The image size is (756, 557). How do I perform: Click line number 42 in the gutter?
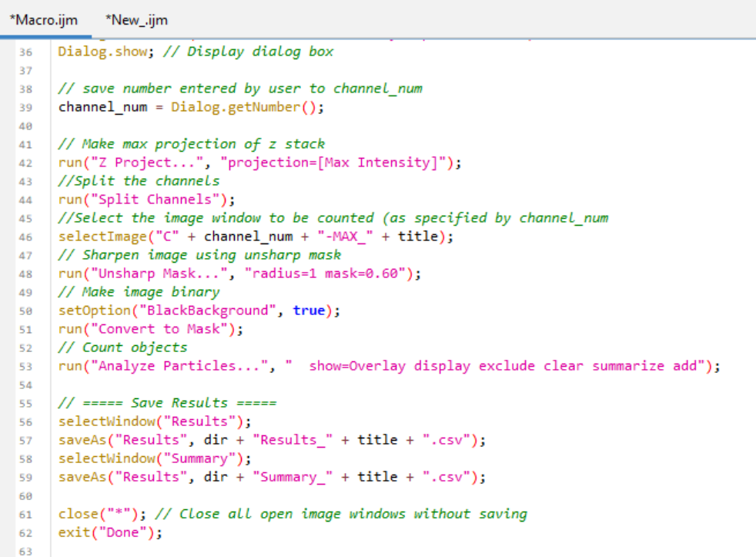pyautogui.click(x=25, y=163)
